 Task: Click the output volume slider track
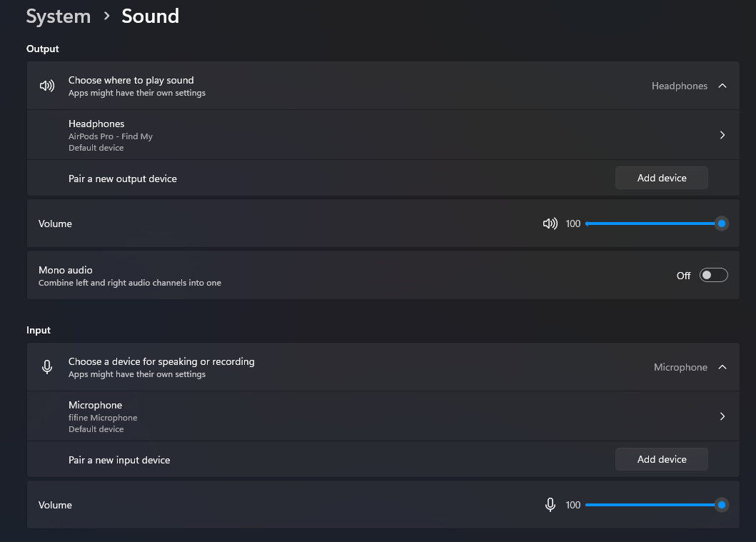coord(650,224)
